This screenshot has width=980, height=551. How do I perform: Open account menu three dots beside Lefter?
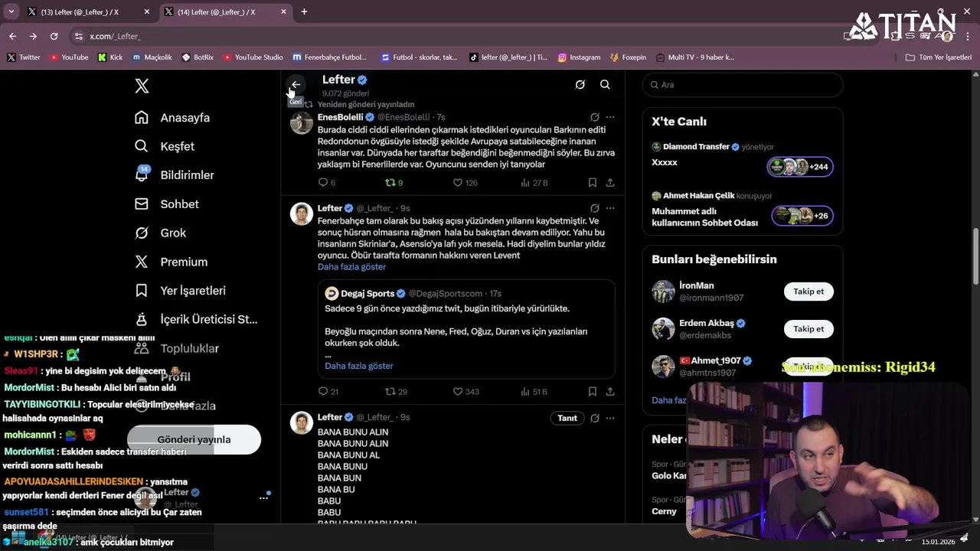[x=263, y=497]
